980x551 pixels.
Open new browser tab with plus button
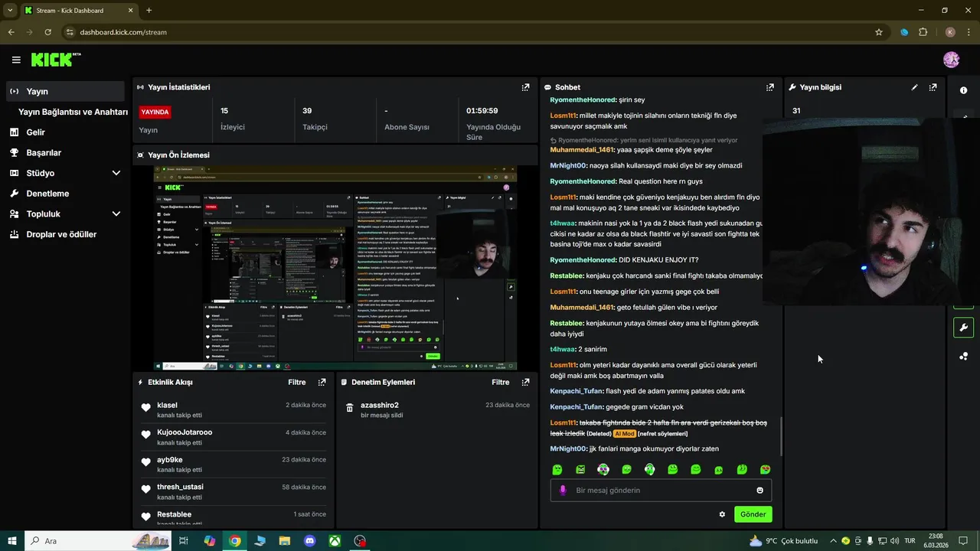(149, 11)
